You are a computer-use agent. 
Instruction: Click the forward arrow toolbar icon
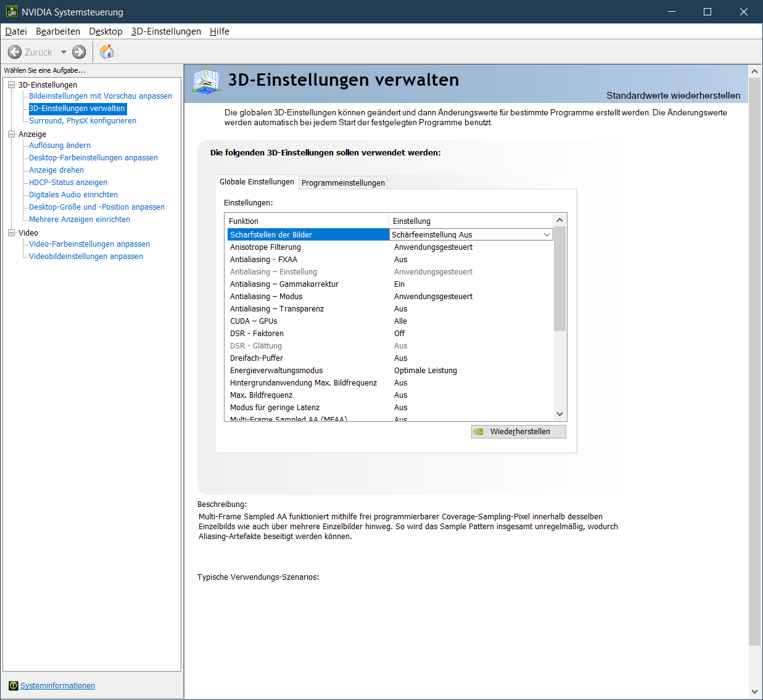pos(79,52)
